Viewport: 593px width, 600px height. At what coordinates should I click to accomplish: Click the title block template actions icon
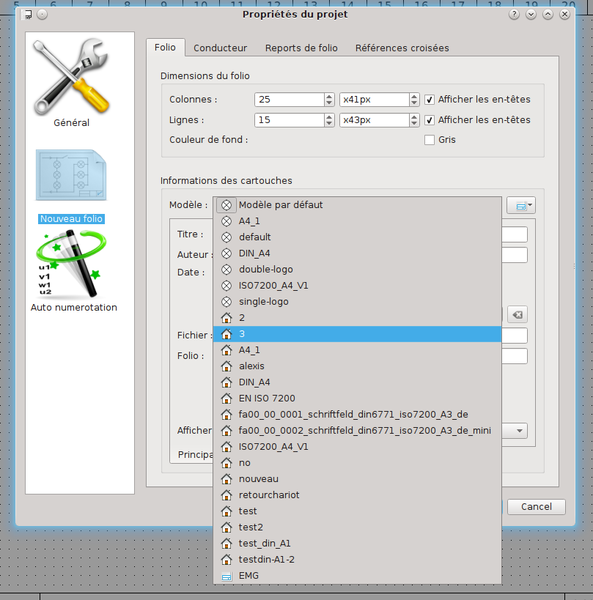521,206
